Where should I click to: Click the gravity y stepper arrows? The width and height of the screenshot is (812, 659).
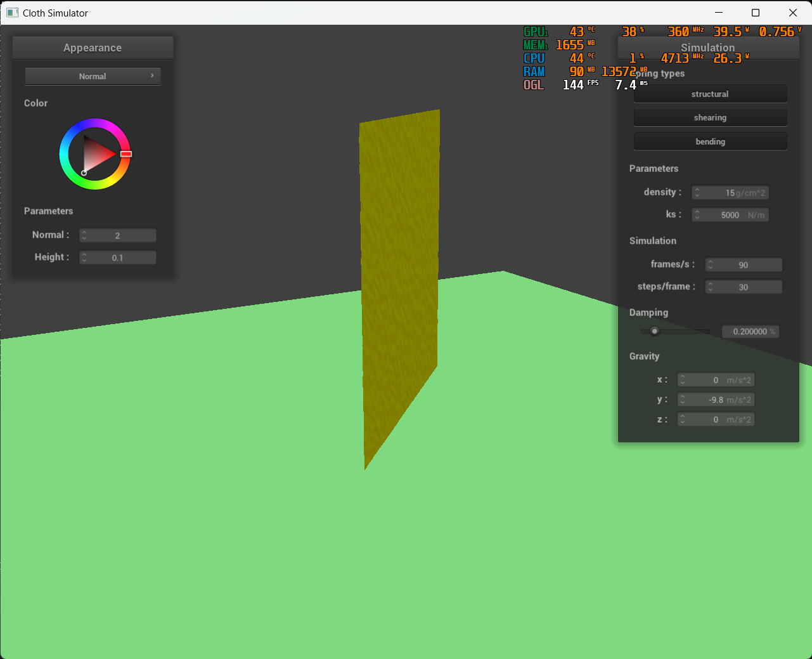683,400
